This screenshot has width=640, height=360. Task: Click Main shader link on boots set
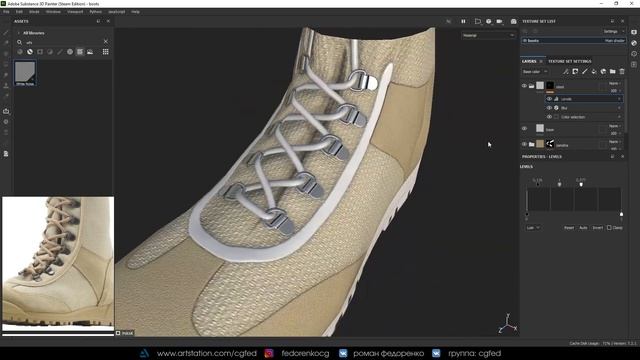pos(614,40)
